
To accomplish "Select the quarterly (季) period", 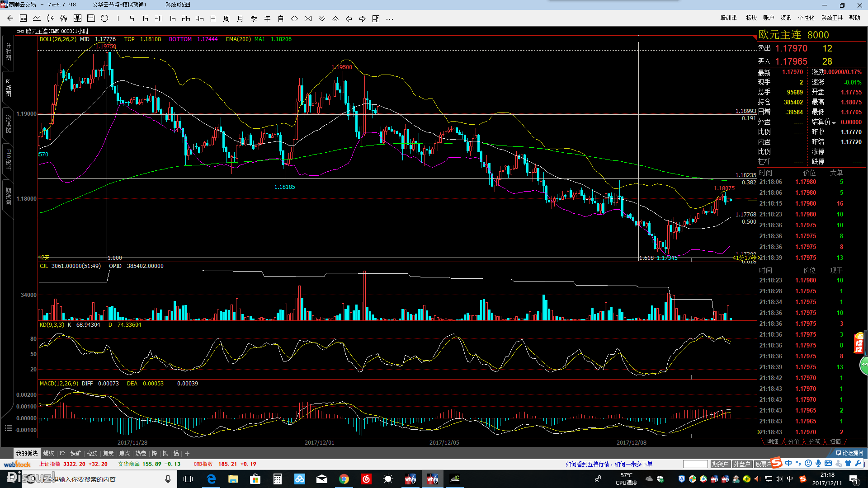I will (254, 19).
